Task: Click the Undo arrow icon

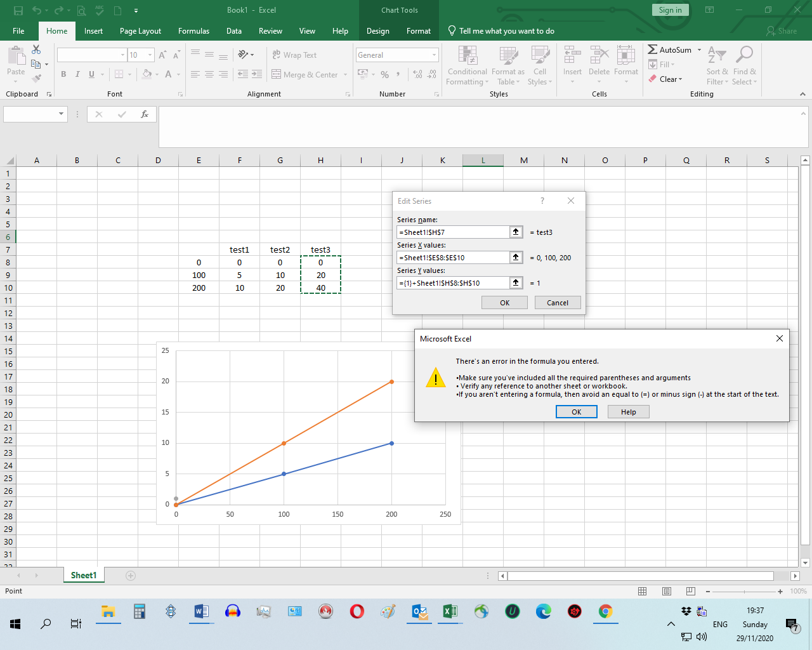Action: click(x=36, y=10)
